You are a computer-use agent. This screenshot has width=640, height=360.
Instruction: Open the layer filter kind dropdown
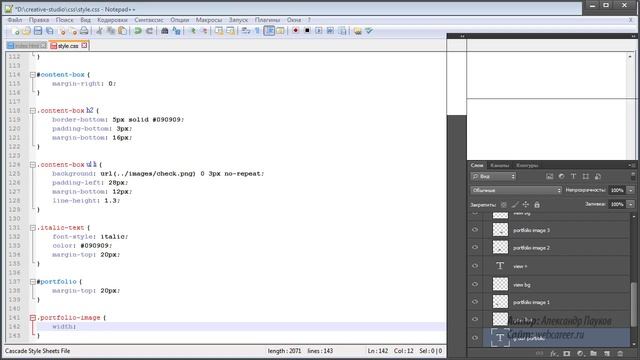(493, 176)
